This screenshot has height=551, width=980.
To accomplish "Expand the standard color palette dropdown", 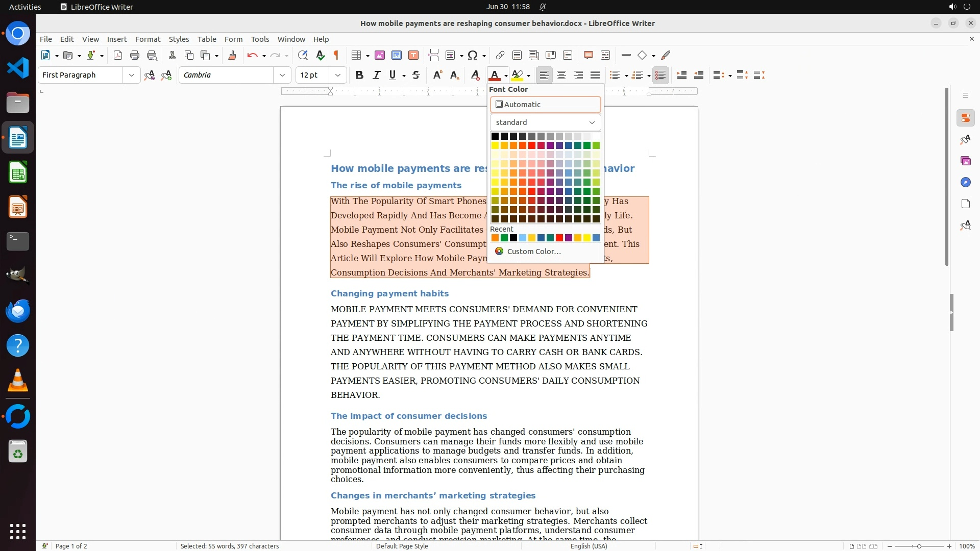I will (x=545, y=122).
